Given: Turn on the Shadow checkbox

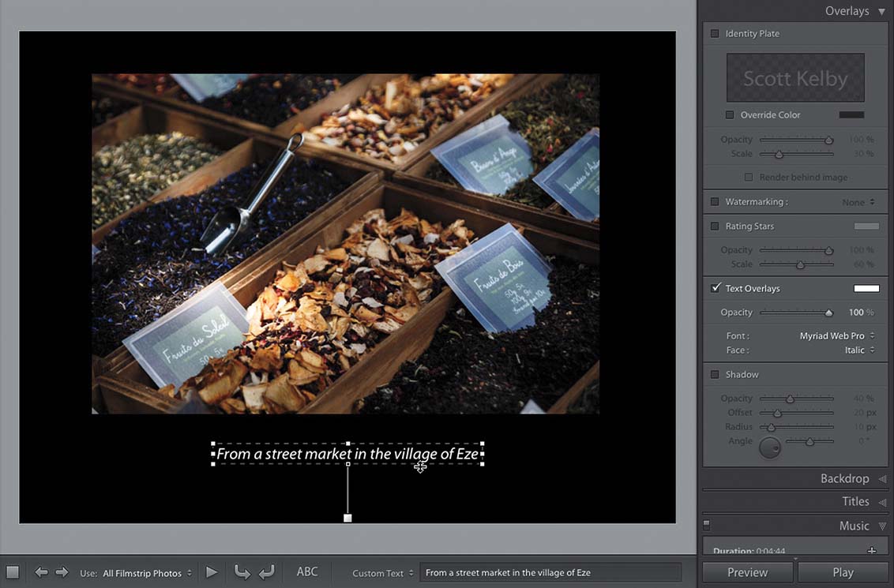Looking at the screenshot, I should click(x=715, y=374).
